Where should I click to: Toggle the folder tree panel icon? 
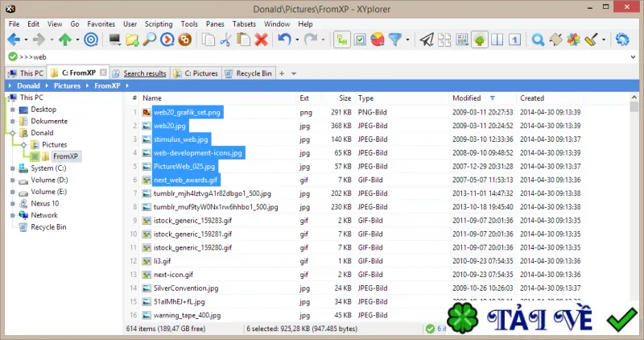[x=342, y=39]
